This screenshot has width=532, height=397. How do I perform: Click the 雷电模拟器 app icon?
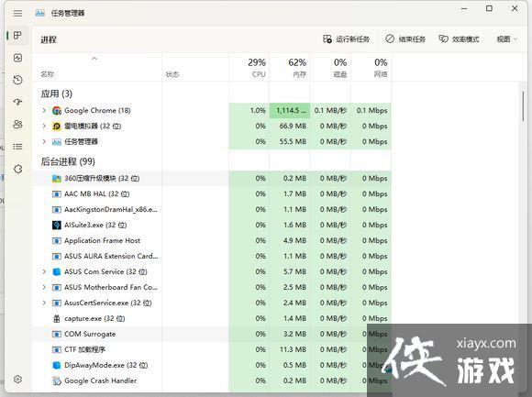57,127
